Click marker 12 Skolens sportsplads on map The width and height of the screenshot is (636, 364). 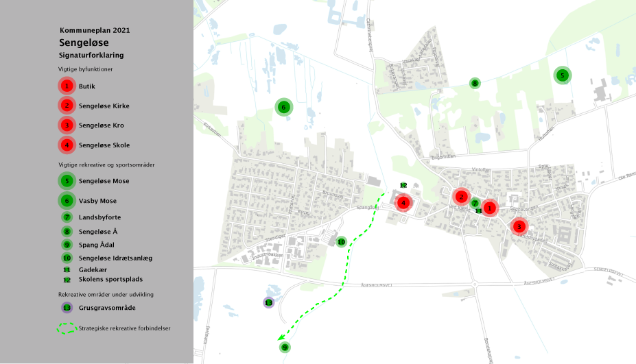tap(403, 186)
